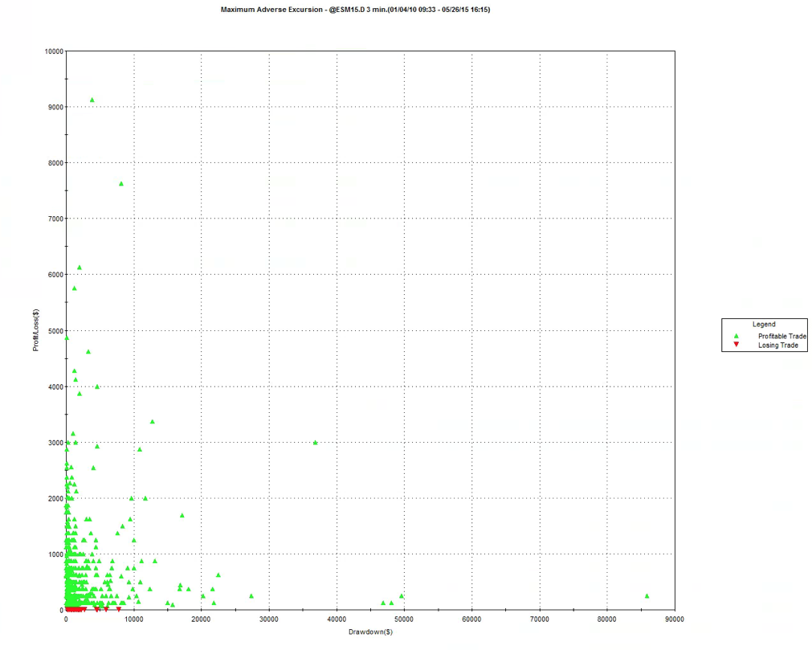The width and height of the screenshot is (812, 650).
Task: Click the 1000 tick on the profit axis
Action: (55, 554)
